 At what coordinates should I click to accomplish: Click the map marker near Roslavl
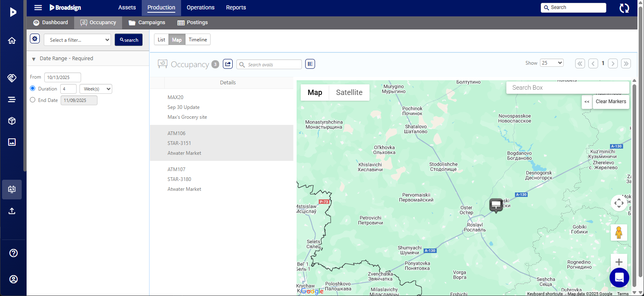(x=496, y=205)
